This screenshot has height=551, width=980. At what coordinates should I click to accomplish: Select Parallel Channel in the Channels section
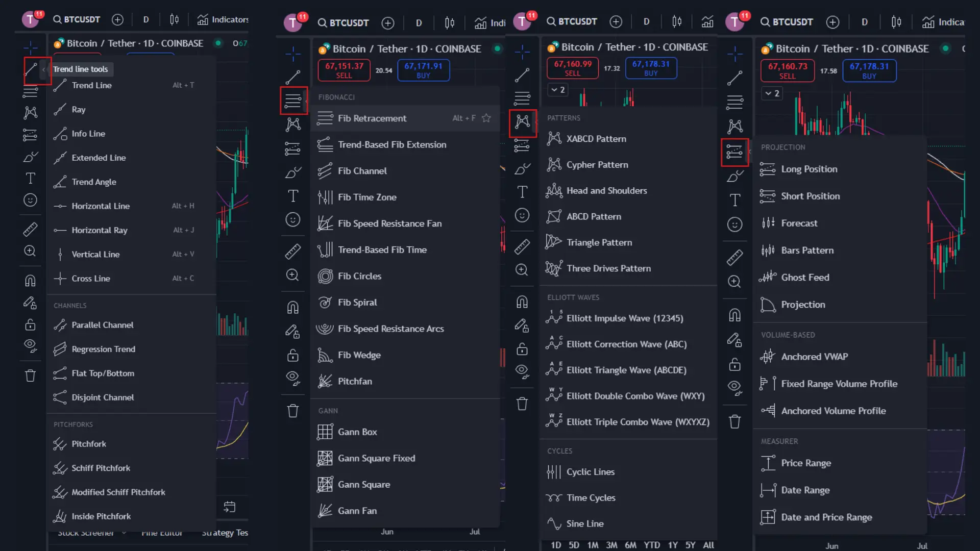(x=132, y=325)
